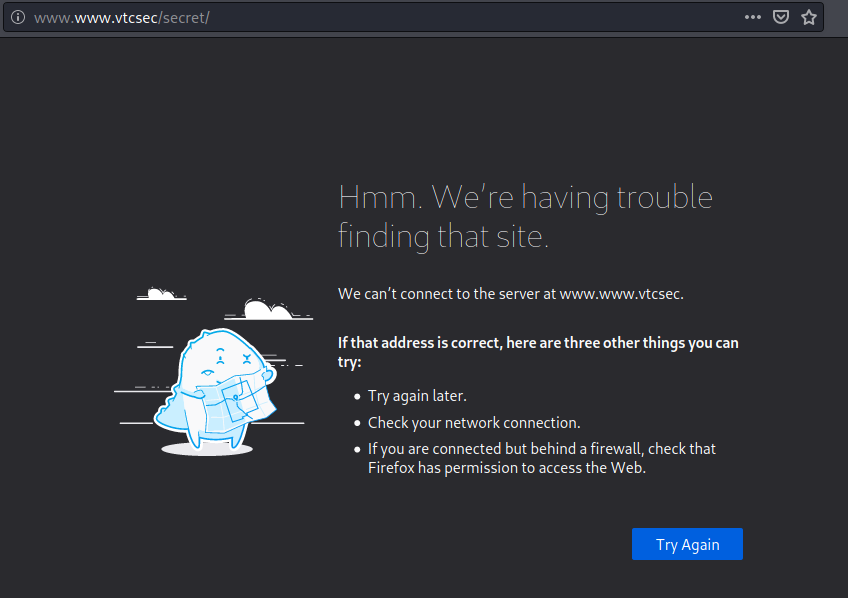Open the page actions three-dot menu
The height and width of the screenshot is (598, 848).
[x=752, y=17]
